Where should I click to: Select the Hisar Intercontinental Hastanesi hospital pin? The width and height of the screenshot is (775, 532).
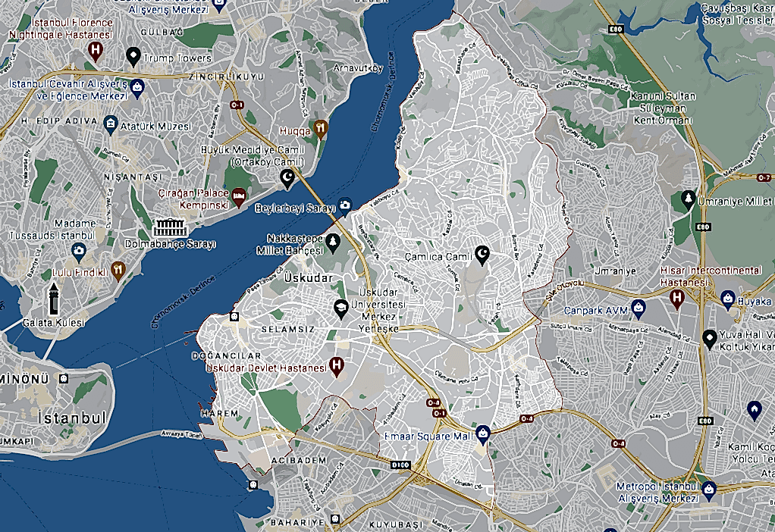click(676, 299)
